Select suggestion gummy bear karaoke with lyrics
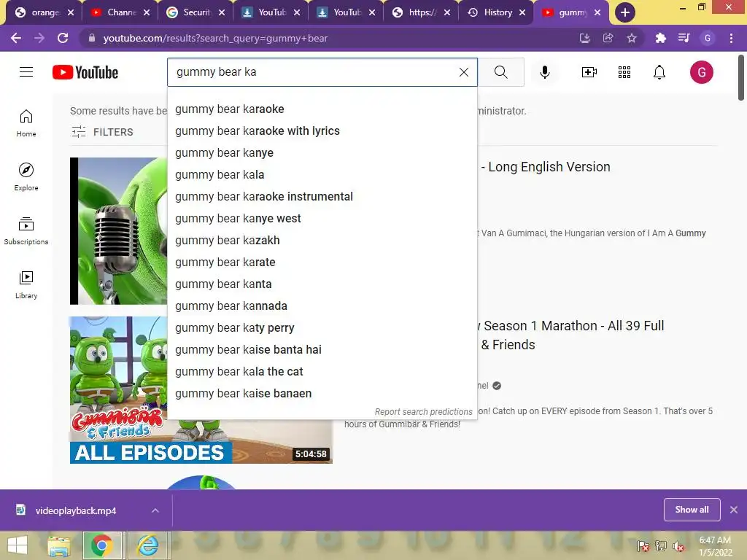The height and width of the screenshot is (560, 747). [322, 131]
